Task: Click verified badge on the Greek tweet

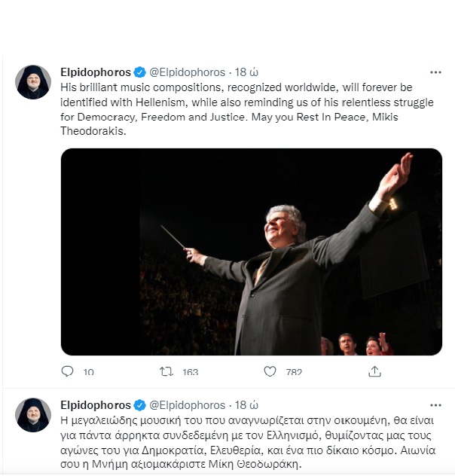Action: point(139,405)
